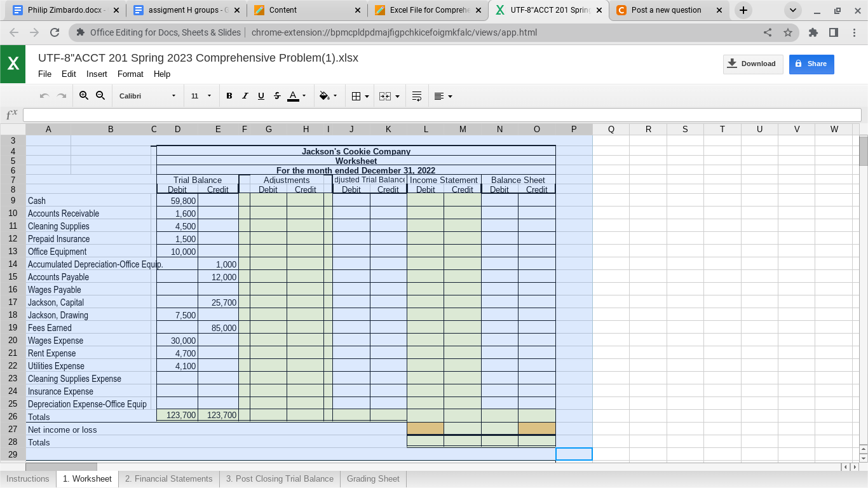Image resolution: width=868 pixels, height=488 pixels.
Task: Open the Insert menu
Action: [97, 74]
